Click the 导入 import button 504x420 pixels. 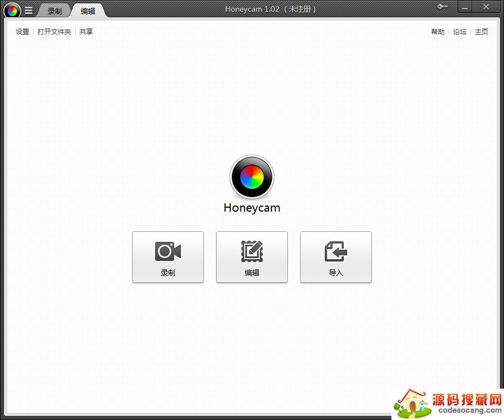(x=336, y=257)
